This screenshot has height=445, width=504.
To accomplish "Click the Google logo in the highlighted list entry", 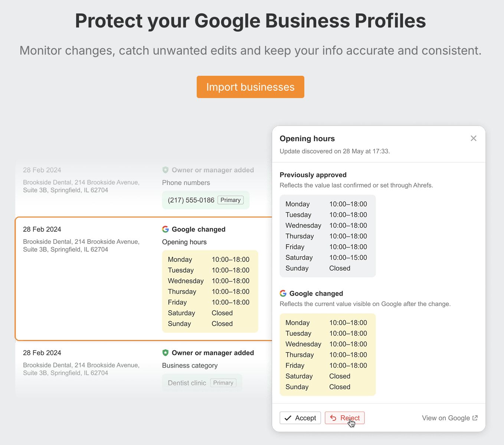I will (166, 229).
